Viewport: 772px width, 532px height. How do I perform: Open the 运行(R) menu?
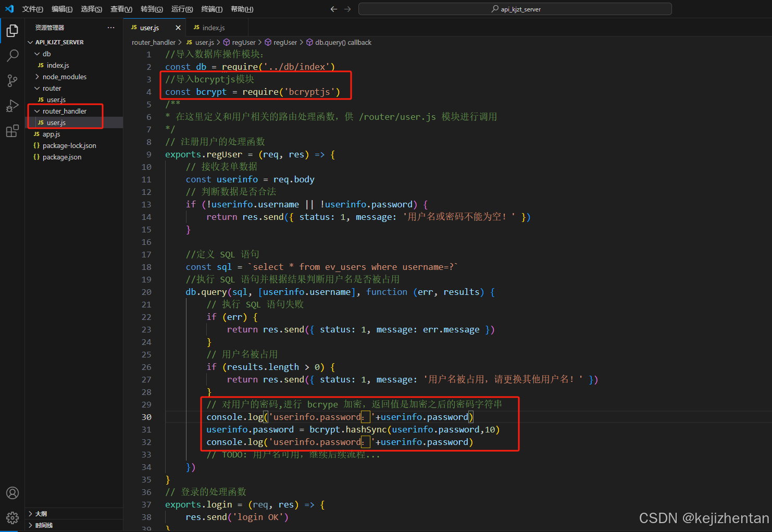coord(182,9)
